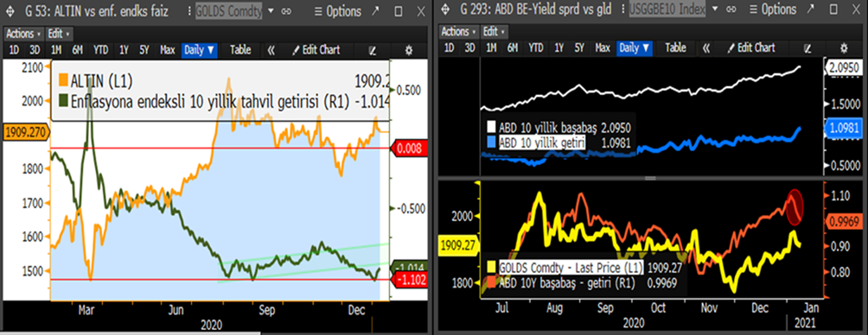Open Edit dropdown in G 293 window
Image resolution: width=868 pixels, height=335 pixels.
click(x=494, y=31)
